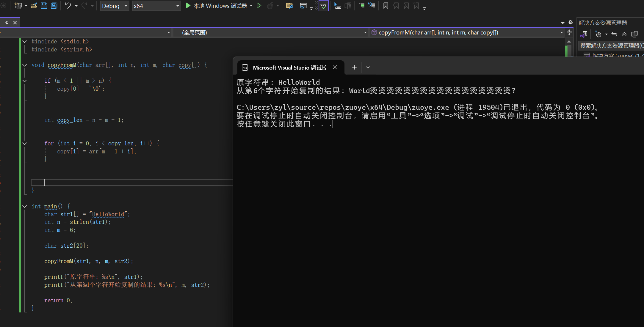Click the bookmark icon in the toolbar
The height and width of the screenshot is (327, 644).
click(386, 6)
